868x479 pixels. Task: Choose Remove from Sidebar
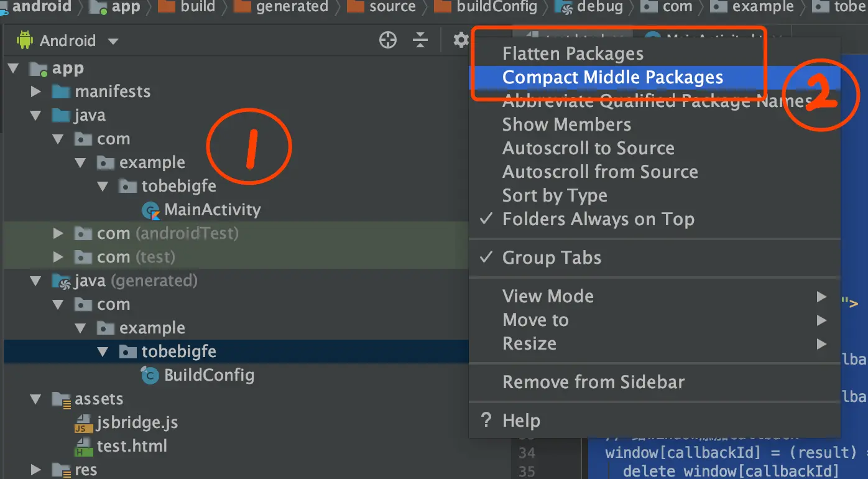(593, 382)
